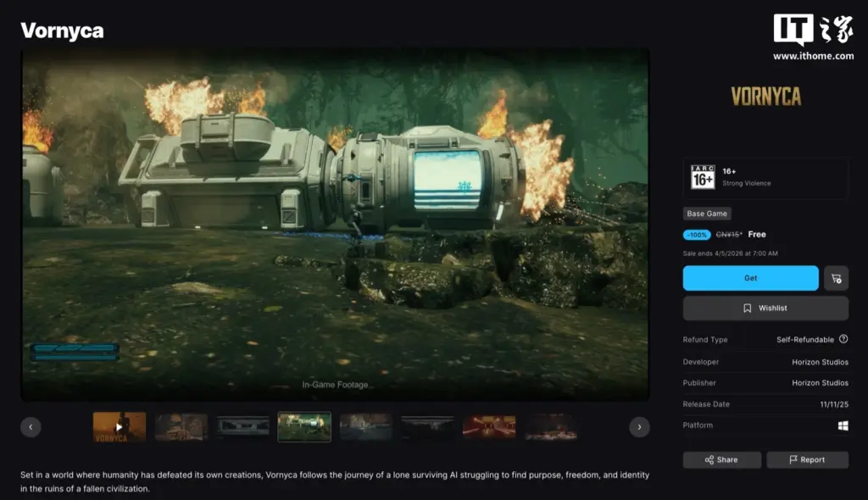Open Share options for Vornyca
The image size is (868, 500).
coord(721,459)
